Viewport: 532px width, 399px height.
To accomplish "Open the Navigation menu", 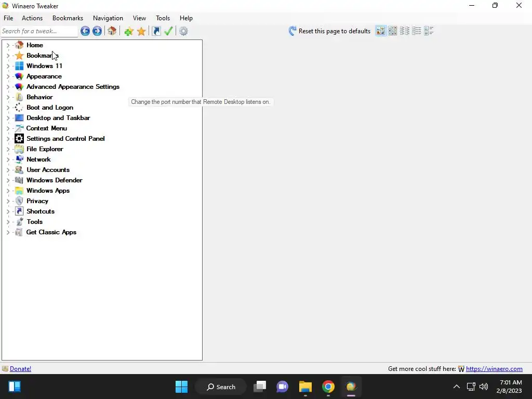I will coord(108,18).
